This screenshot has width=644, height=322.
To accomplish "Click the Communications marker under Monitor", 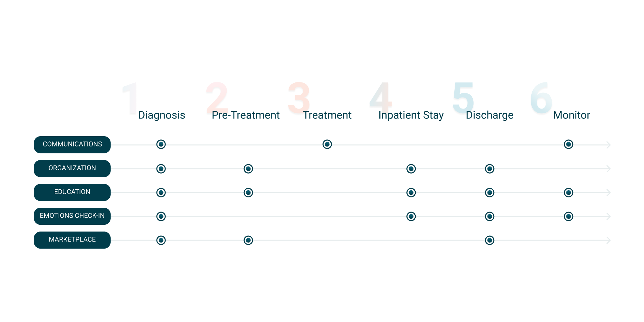I will pos(569,144).
